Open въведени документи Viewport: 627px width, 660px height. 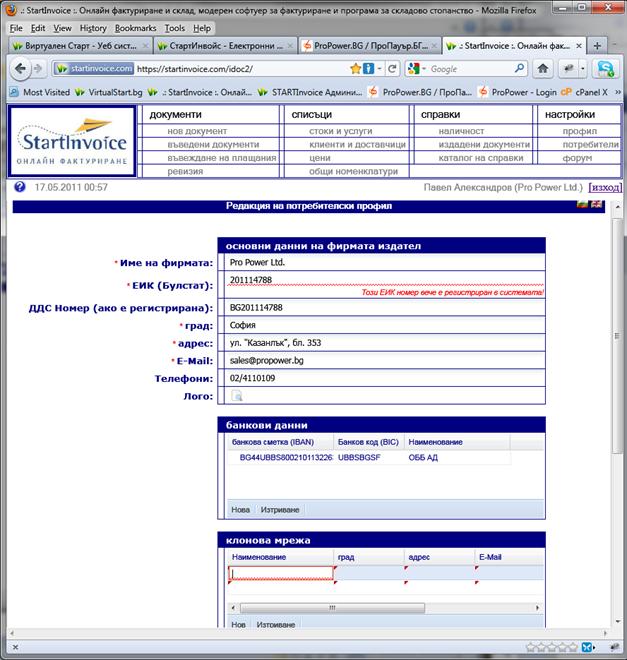[x=213, y=144]
